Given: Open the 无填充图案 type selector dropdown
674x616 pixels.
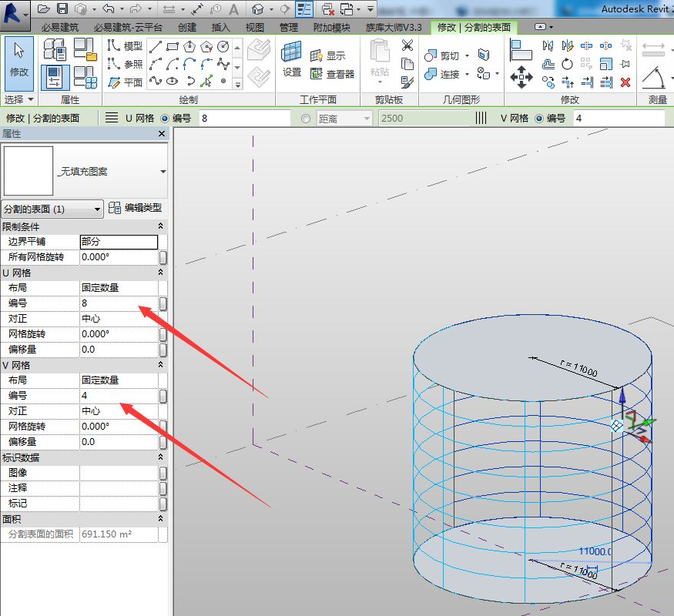Looking at the screenshot, I should pos(163,172).
